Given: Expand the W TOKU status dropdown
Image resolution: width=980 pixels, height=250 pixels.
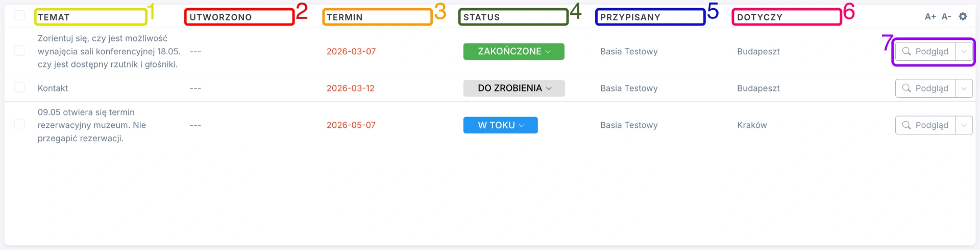Looking at the screenshot, I should 500,125.
